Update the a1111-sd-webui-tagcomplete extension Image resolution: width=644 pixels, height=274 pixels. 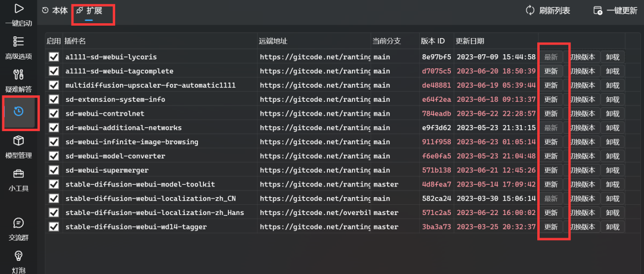pos(552,71)
